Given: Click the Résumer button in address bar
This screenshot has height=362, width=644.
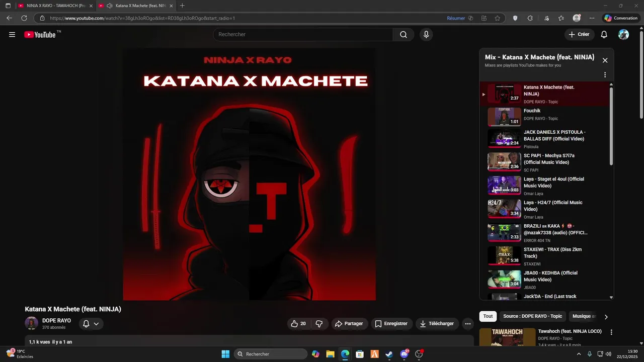Looking at the screenshot, I should click(456, 18).
